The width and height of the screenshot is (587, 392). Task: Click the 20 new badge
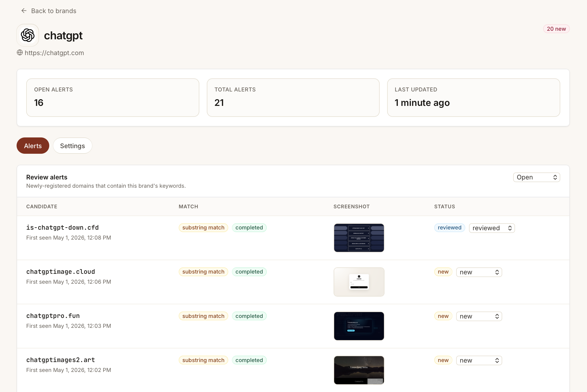point(556,29)
